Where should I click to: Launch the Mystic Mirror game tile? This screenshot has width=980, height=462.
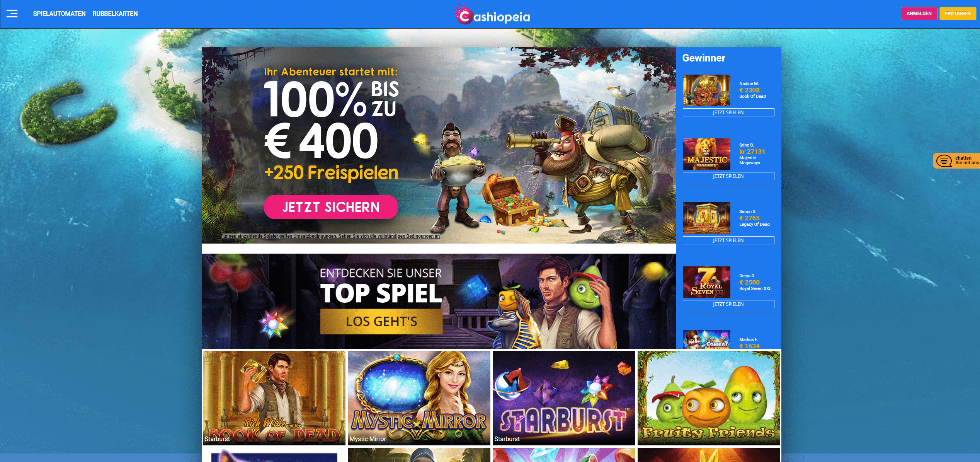coord(419,398)
